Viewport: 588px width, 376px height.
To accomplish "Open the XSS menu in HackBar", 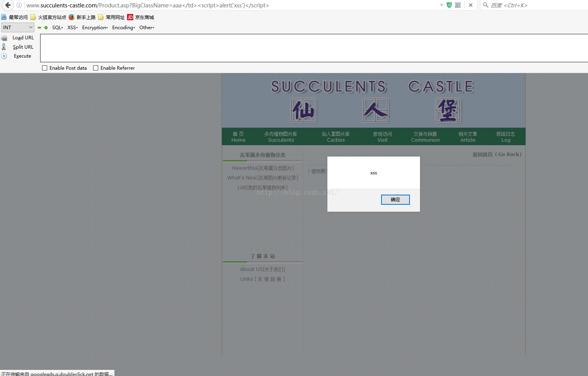I will (x=72, y=28).
